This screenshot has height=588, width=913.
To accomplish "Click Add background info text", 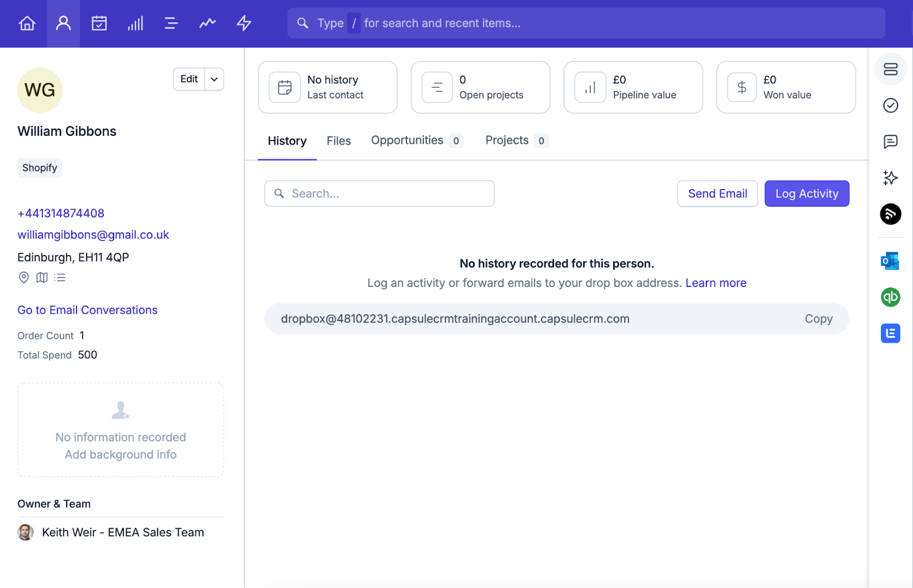I will (120, 455).
